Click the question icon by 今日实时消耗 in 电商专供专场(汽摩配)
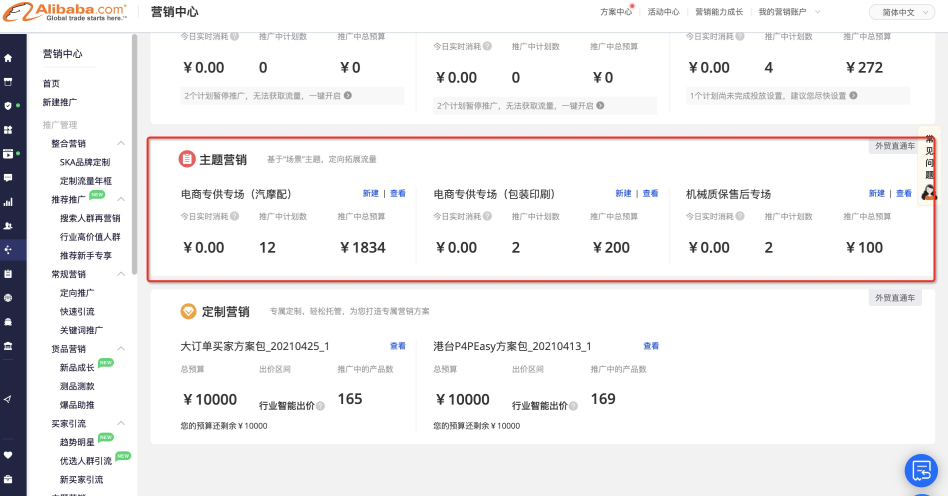Image resolution: width=948 pixels, height=496 pixels. 234,216
